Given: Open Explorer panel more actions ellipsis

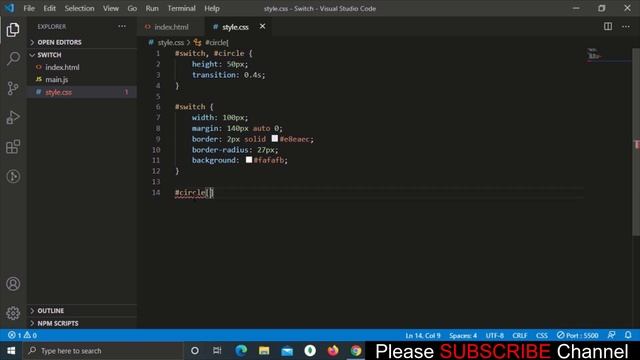Looking at the screenshot, I should tap(122, 27).
